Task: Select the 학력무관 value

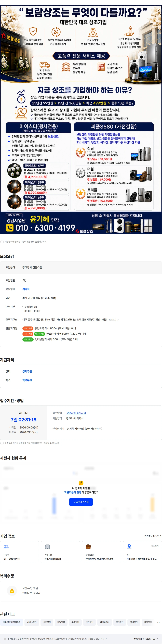Action: (x=27, y=380)
